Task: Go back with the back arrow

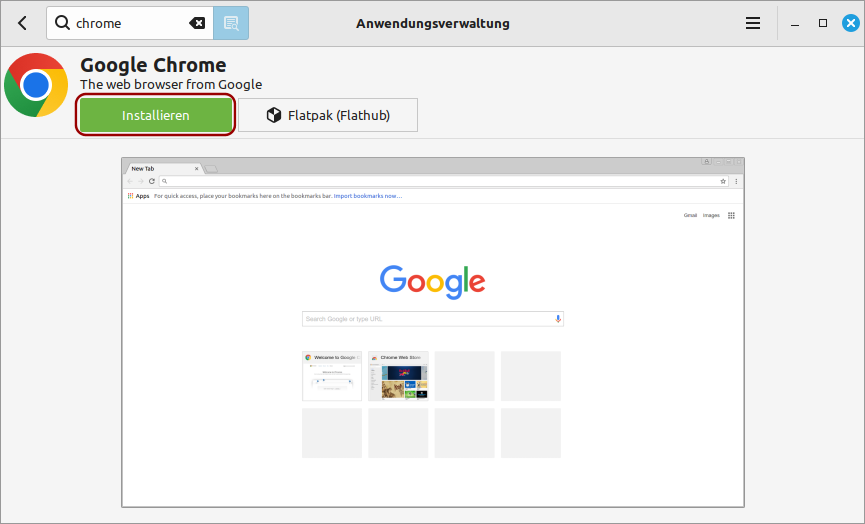Action: [x=23, y=23]
